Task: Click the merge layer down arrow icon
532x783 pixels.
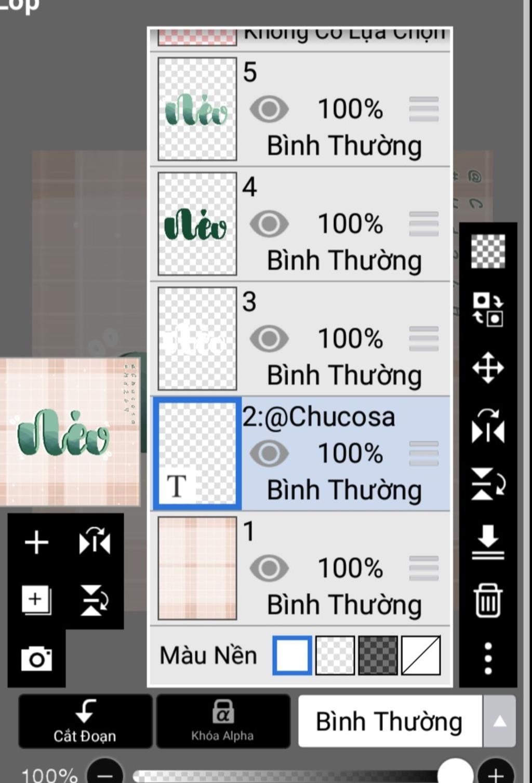Action: pos(488,542)
